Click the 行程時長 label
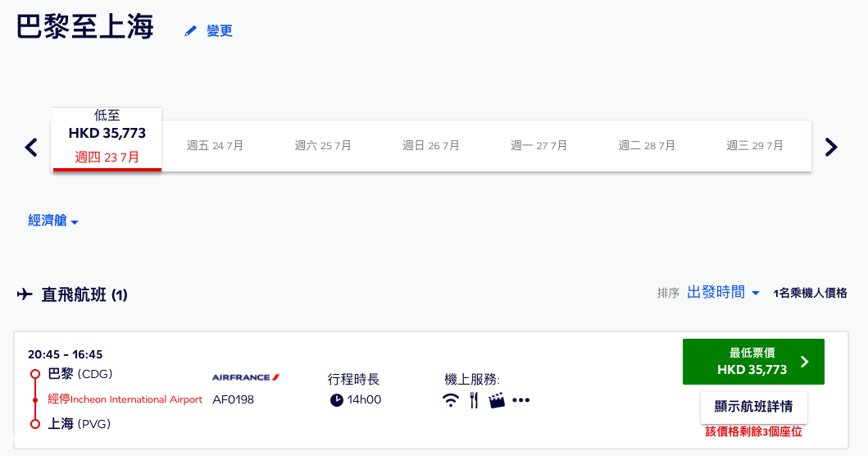 353,380
